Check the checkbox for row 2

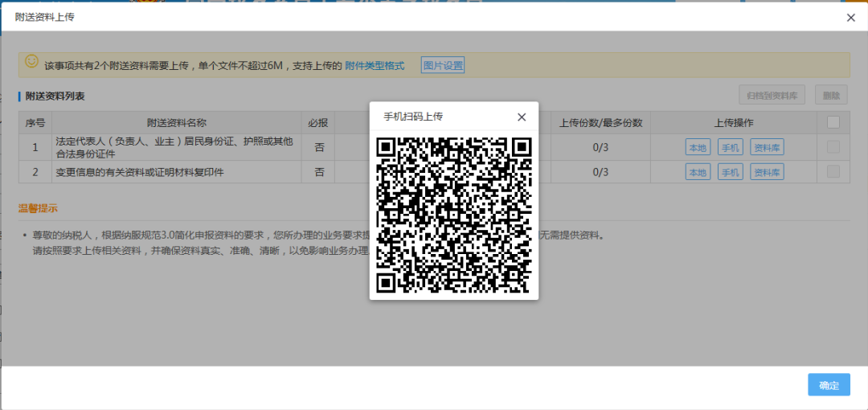click(x=833, y=172)
